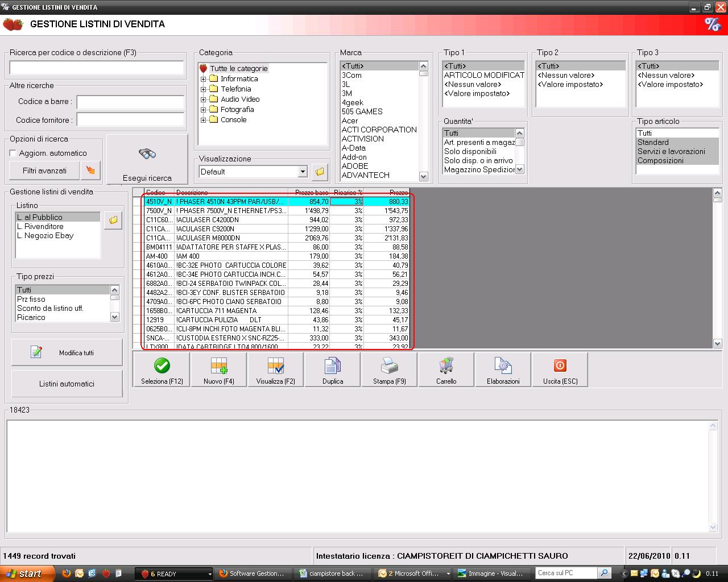The width and height of the screenshot is (728, 582).
Task: Click the Listini automatici button
Action: pos(67,384)
